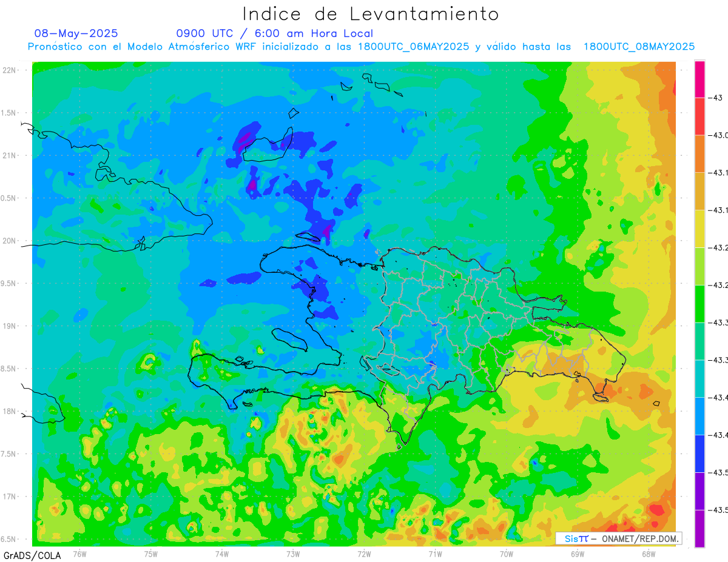Click the "19N" latitude label
728x562 pixels.
pyautogui.click(x=9, y=326)
